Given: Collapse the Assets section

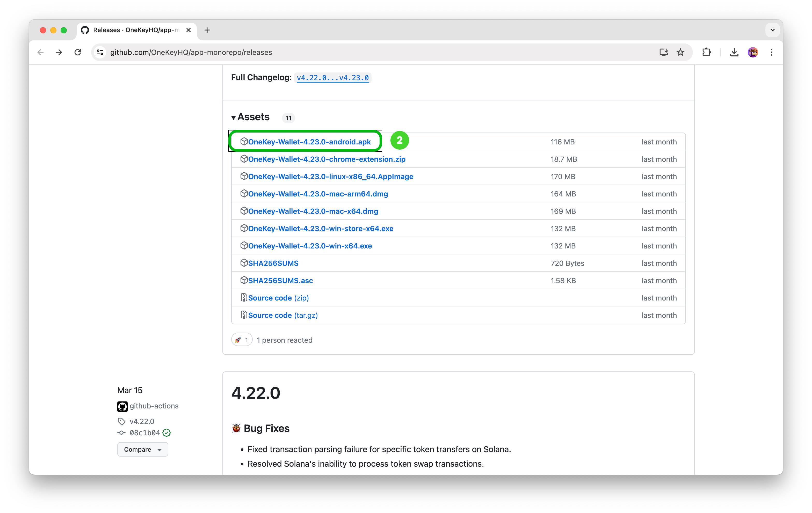Looking at the screenshot, I should pyautogui.click(x=251, y=117).
